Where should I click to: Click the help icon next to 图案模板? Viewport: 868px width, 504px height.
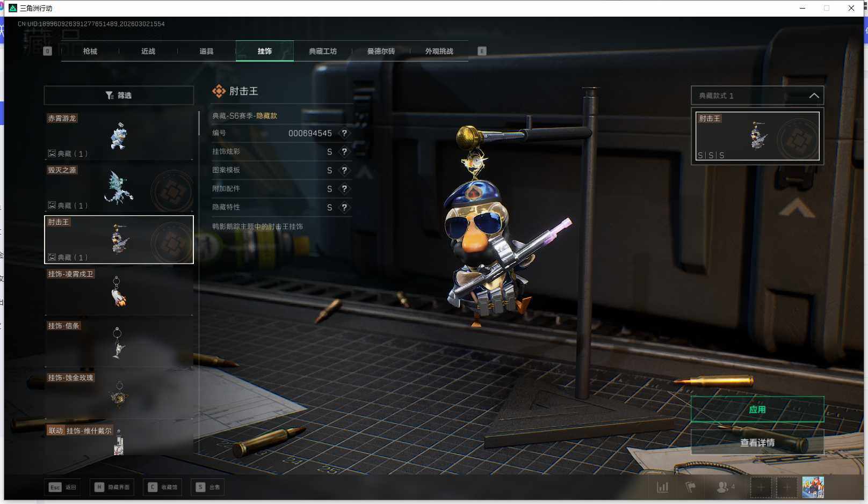pos(344,170)
